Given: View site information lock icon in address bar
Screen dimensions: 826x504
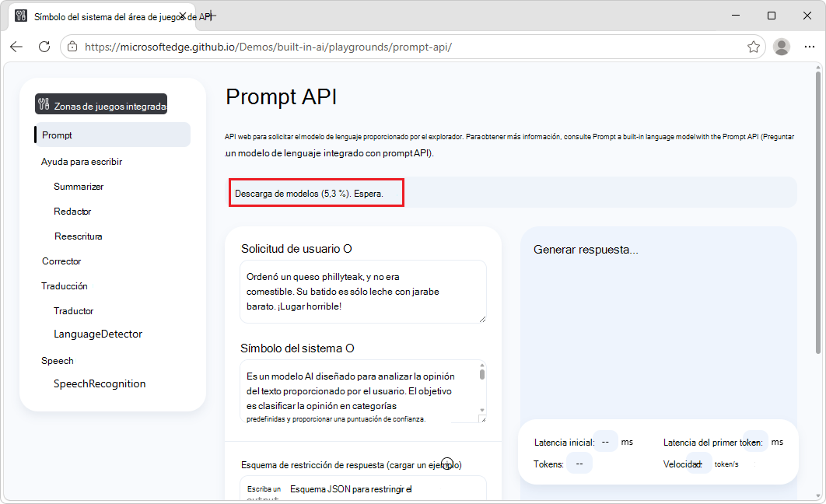Looking at the screenshot, I should tap(72, 47).
